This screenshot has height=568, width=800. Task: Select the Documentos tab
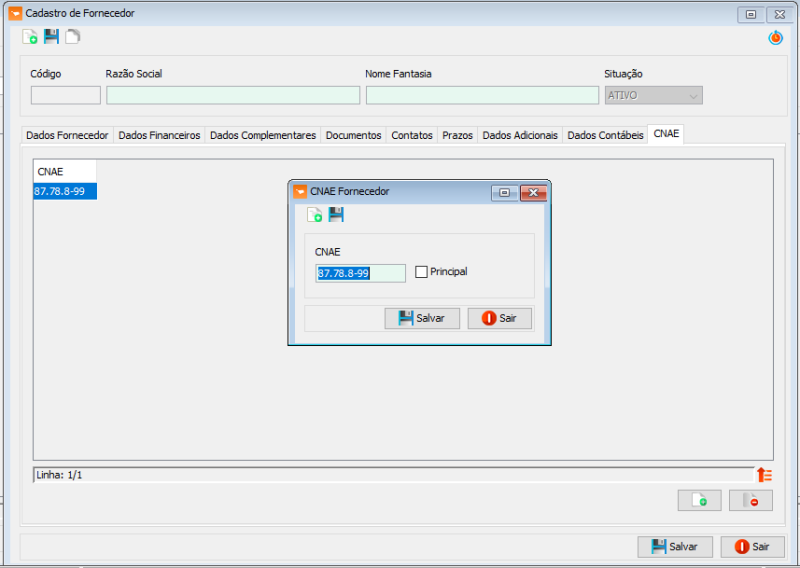(x=354, y=135)
